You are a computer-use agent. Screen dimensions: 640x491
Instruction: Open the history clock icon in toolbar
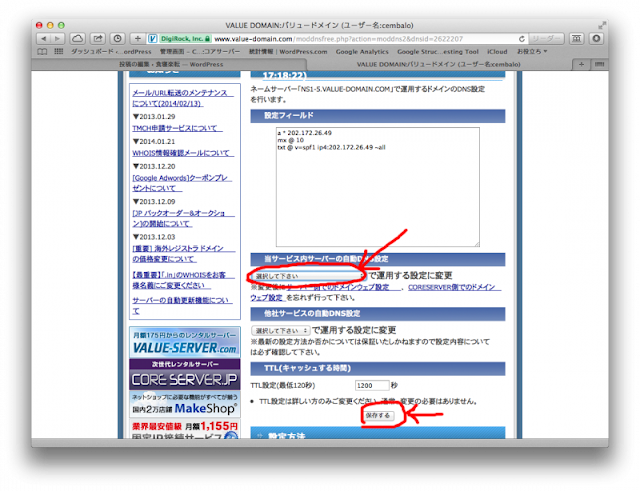(118, 39)
